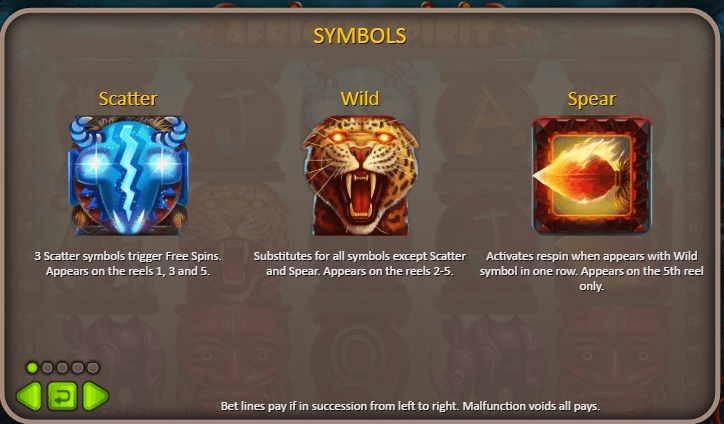Click the blue Scatter mask symbol
Viewport: 724px width, 424px height.
tap(128, 176)
